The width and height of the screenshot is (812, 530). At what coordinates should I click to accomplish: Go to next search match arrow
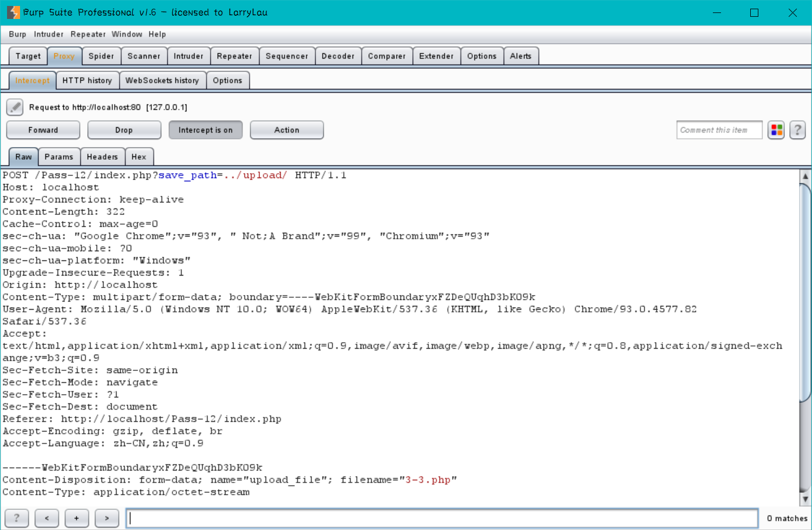point(107,518)
